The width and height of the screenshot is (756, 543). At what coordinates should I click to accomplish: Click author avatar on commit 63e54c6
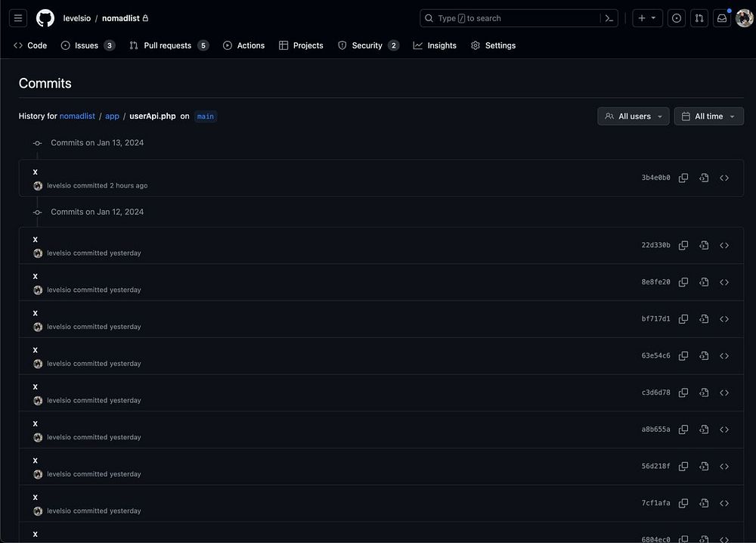[x=38, y=364]
